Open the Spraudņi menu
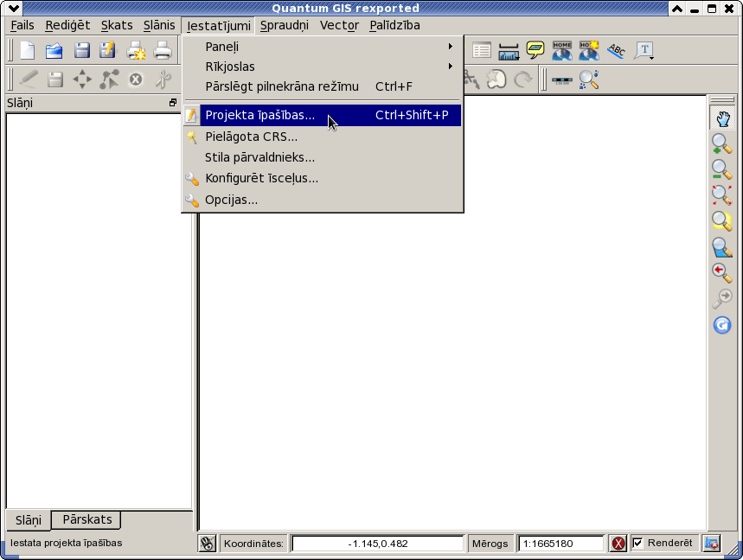 tap(285, 25)
